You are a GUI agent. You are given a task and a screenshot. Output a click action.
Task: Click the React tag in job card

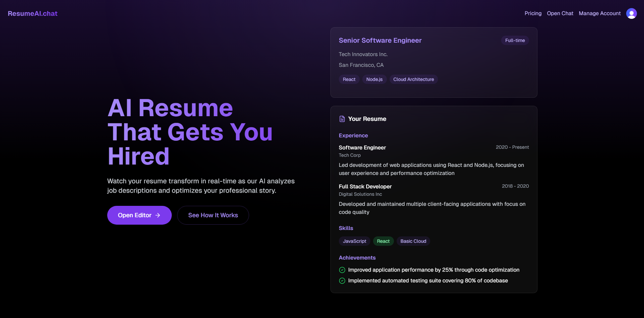[349, 80]
